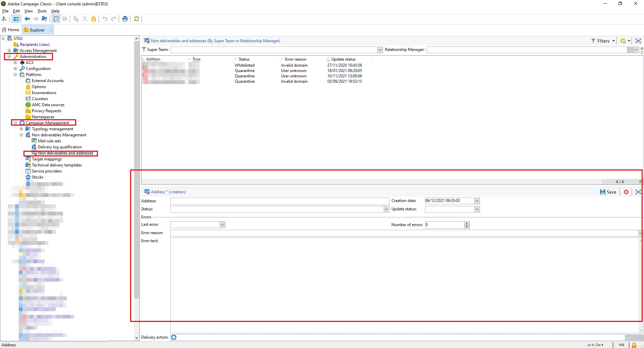This screenshot has width=644, height=348.
Task: Switch to the Home tab
Action: 11,30
